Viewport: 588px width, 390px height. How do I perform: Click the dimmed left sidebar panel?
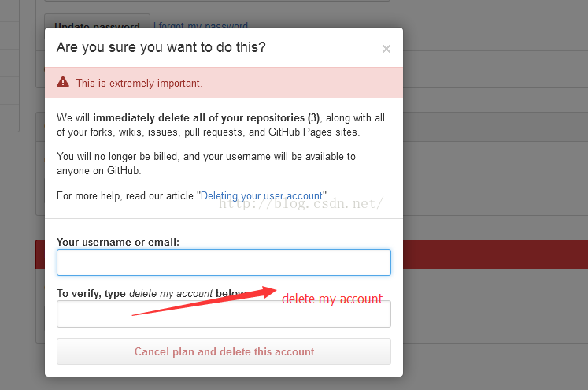click(9, 65)
